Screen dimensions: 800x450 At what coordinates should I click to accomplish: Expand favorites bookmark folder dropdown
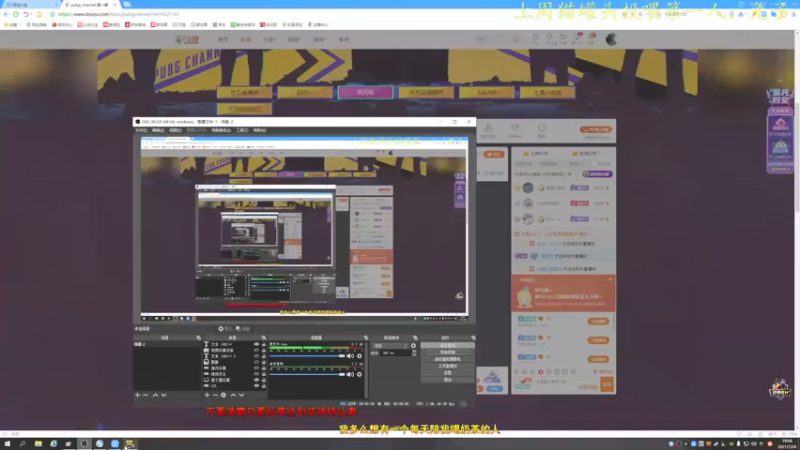(x=11, y=24)
